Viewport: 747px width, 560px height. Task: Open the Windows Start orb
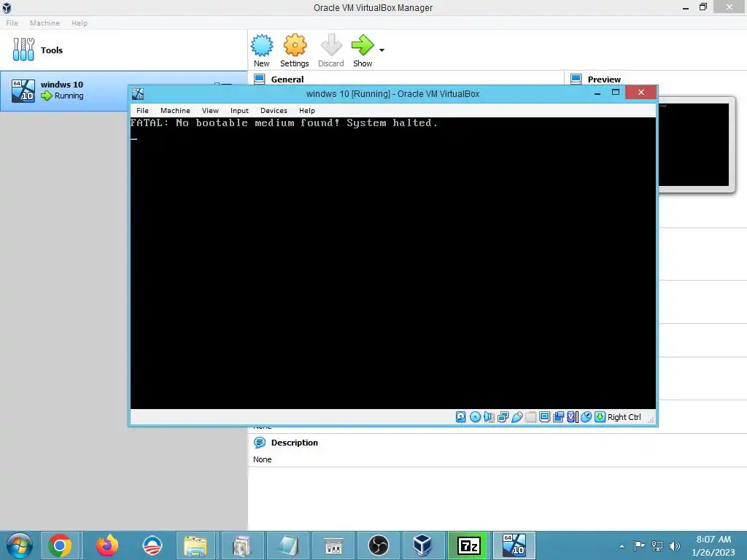coord(20,545)
